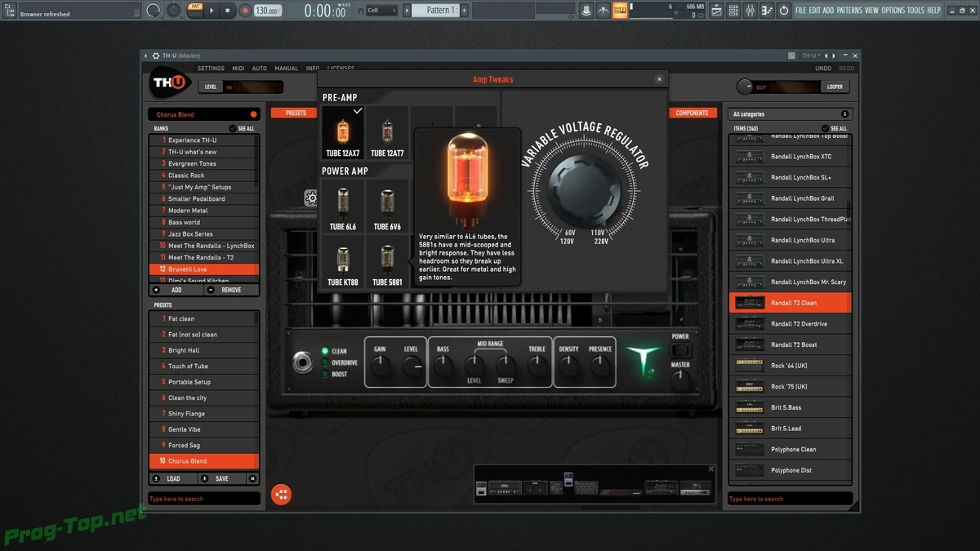Pick the TUBE KT88 power tube
Image resolution: width=980 pixels, height=551 pixels.
pyautogui.click(x=343, y=263)
